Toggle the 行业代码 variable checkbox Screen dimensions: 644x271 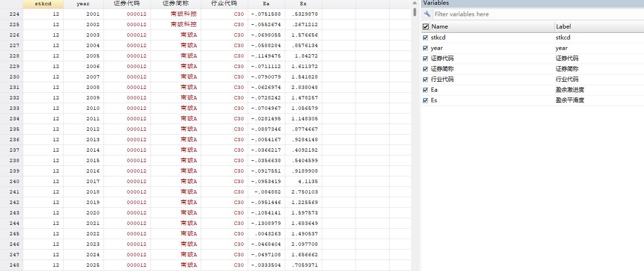click(x=425, y=79)
